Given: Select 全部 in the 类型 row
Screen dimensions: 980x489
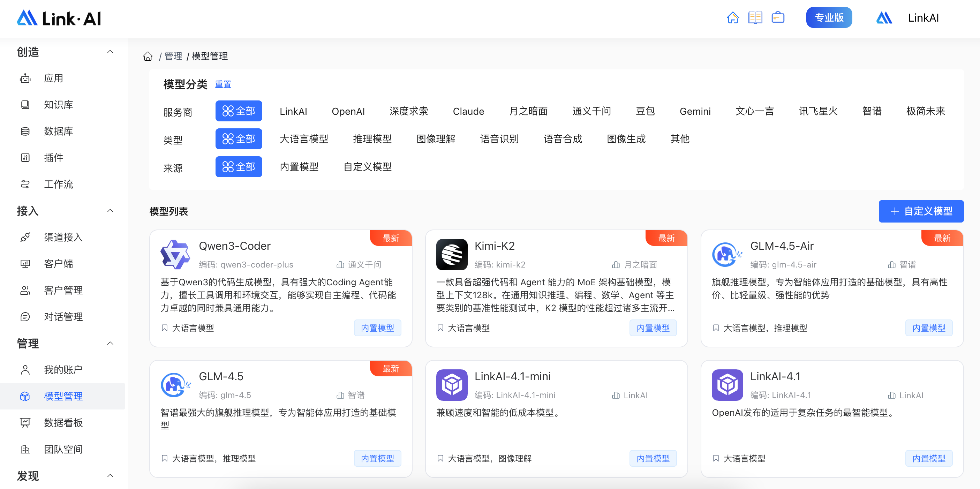Looking at the screenshot, I should click(x=239, y=139).
